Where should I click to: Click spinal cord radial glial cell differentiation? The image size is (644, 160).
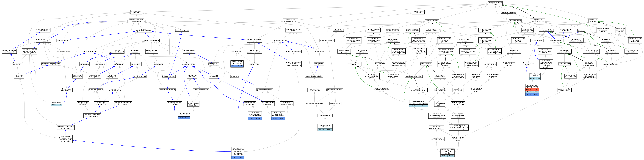pyautogui.click(x=278, y=114)
